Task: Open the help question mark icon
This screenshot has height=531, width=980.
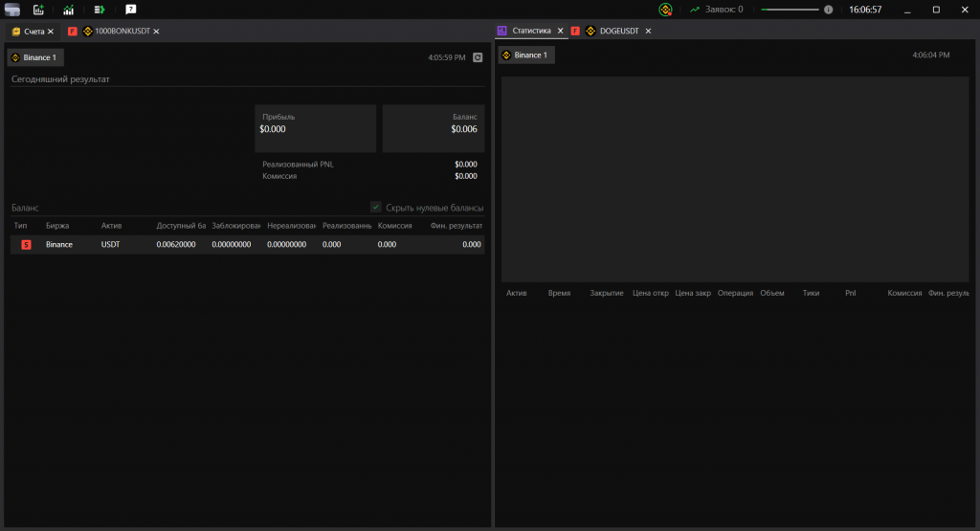Action: 130,10
